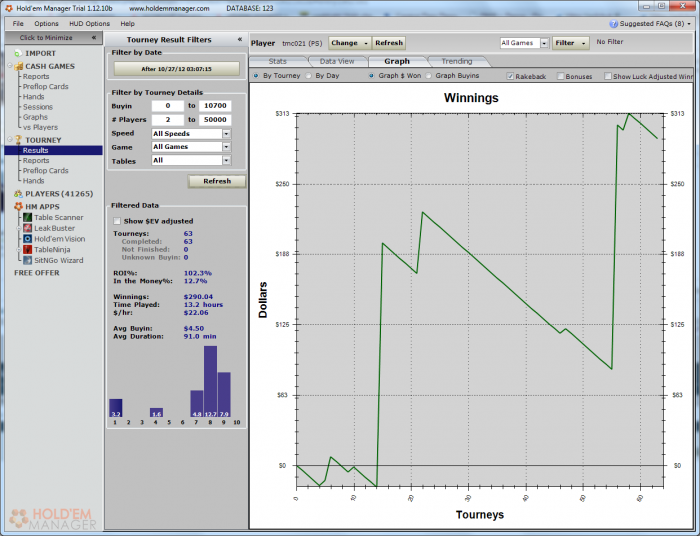Open Table Scanner app icon

pos(28,217)
